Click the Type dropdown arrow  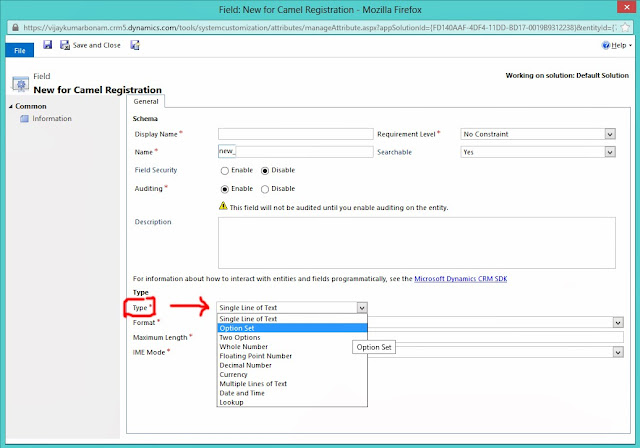point(362,308)
